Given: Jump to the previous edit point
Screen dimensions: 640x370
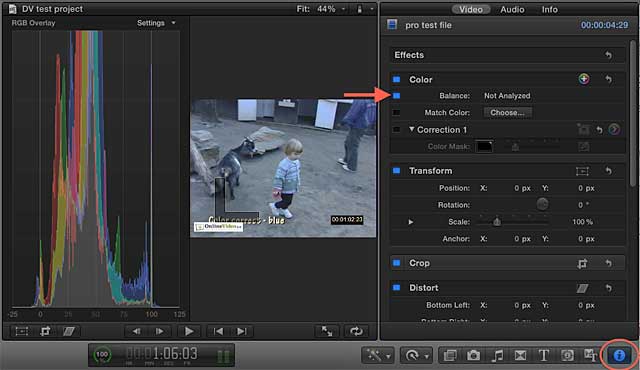Looking at the screenshot, I should (218, 331).
